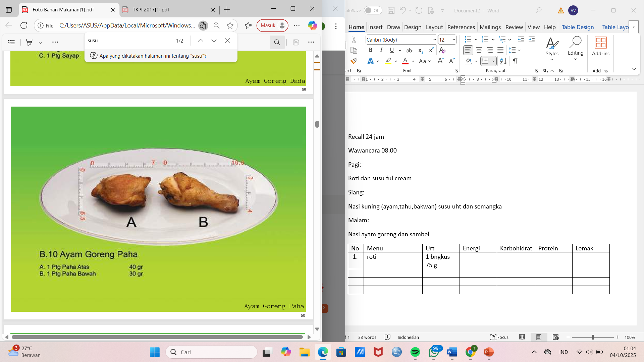Open the Review ribbon tab
This screenshot has width=644, height=362.
[514, 27]
